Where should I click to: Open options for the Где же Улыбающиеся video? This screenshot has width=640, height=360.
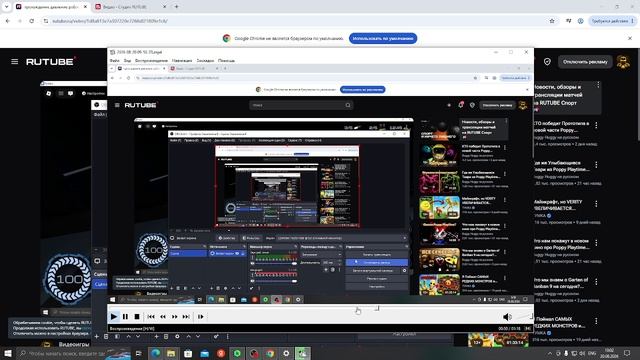[596, 164]
